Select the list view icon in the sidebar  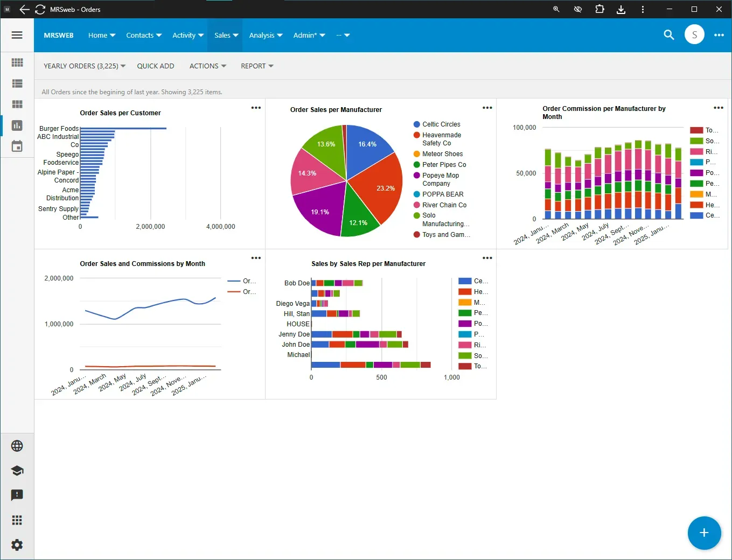17,83
